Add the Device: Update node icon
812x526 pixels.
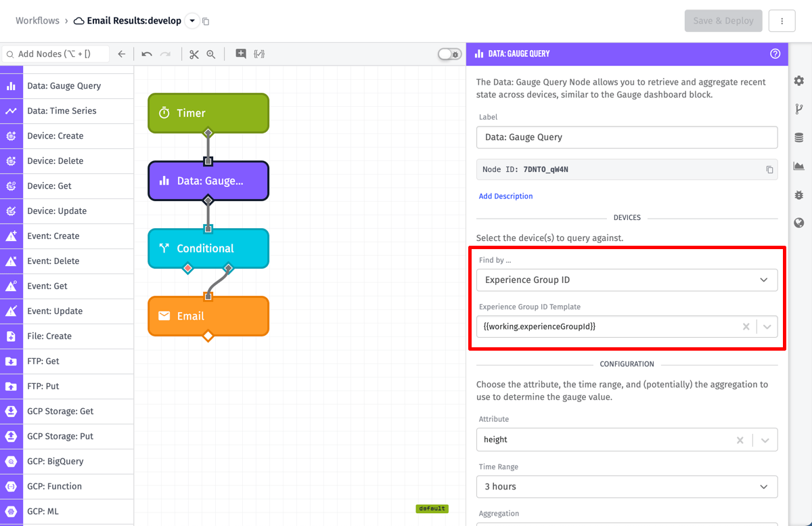11,211
